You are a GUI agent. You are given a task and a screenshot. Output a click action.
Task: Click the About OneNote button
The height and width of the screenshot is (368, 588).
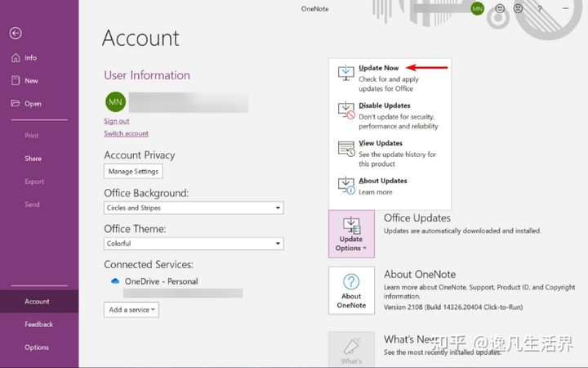(351, 290)
